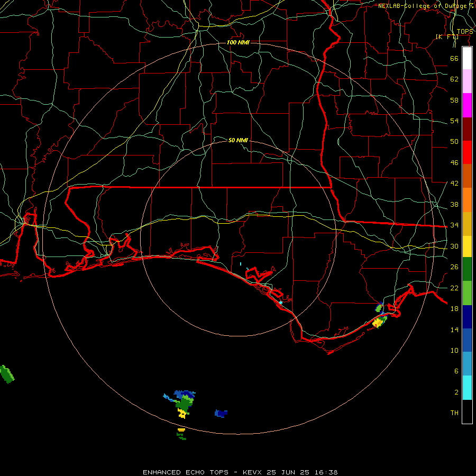
Task: Select the light green legend swatch
Action: [467, 293]
